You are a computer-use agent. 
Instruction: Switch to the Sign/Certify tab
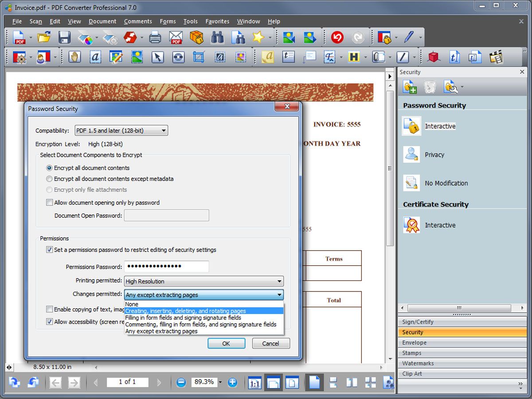[462, 322]
